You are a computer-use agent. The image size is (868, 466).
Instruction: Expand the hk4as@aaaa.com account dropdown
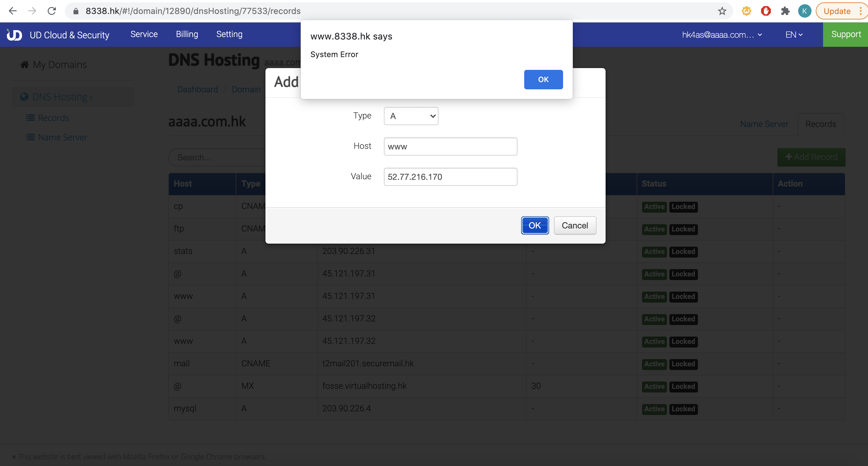point(722,35)
